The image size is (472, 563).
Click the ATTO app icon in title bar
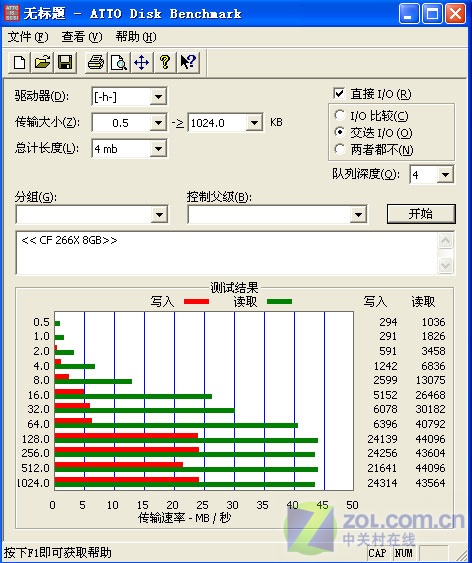pos(11,13)
